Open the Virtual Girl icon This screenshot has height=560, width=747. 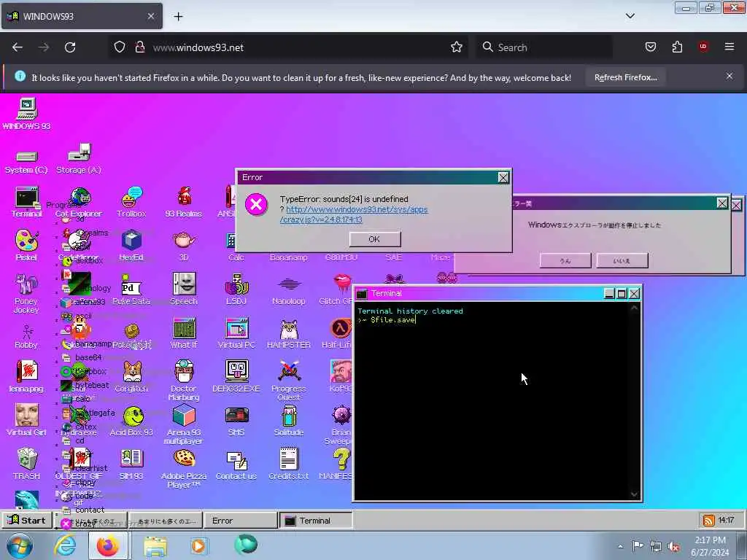26,420
